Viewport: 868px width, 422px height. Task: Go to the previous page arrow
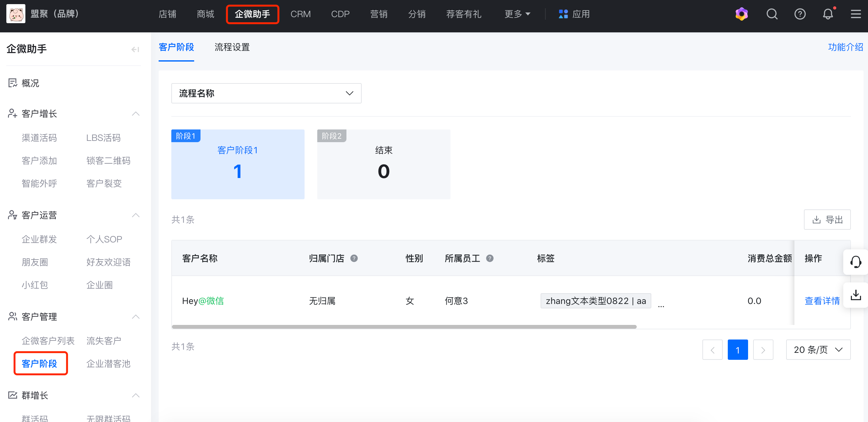(x=712, y=350)
